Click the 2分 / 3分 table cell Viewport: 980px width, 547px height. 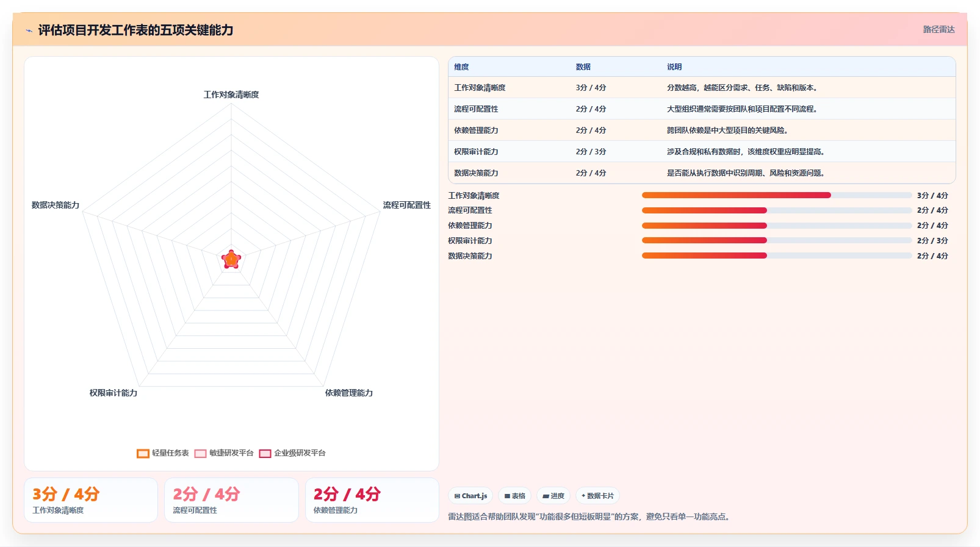pos(591,152)
